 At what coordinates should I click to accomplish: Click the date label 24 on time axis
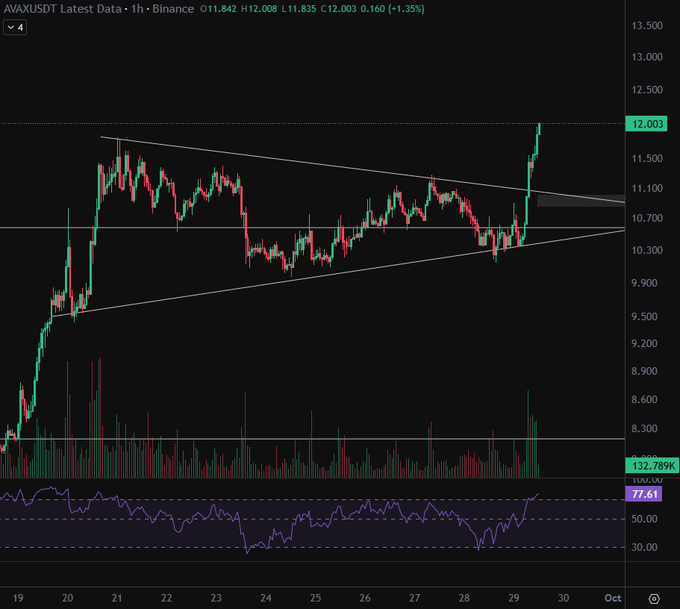(266, 598)
